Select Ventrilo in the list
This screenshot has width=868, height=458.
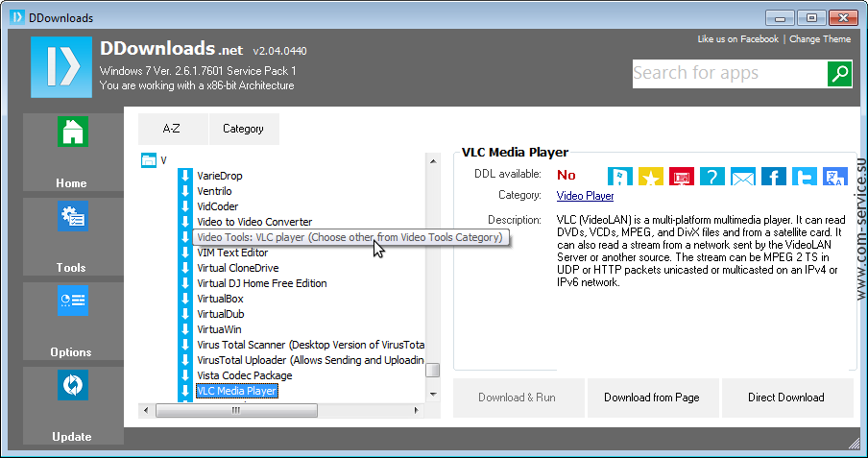click(214, 191)
